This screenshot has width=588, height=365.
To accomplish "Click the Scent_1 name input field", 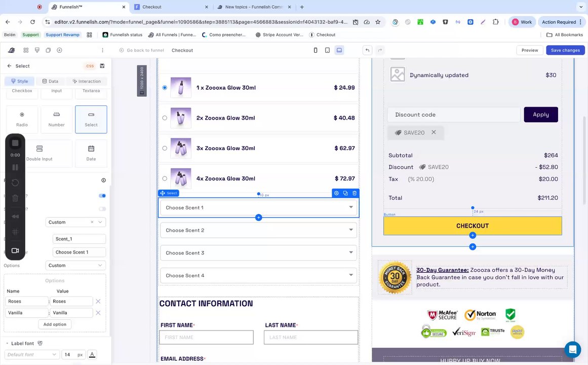I will click(79, 239).
